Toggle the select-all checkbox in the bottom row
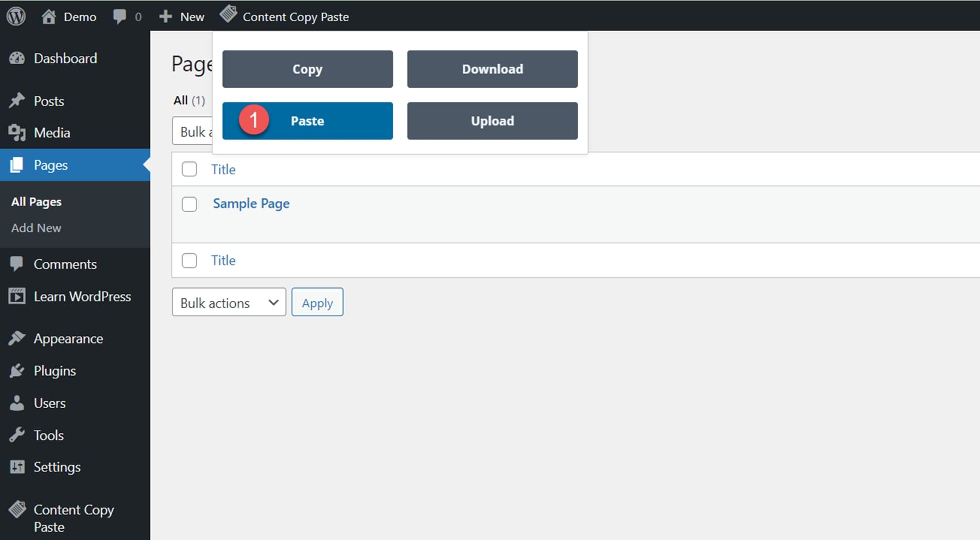Viewport: 980px width, 540px height. [x=189, y=260]
